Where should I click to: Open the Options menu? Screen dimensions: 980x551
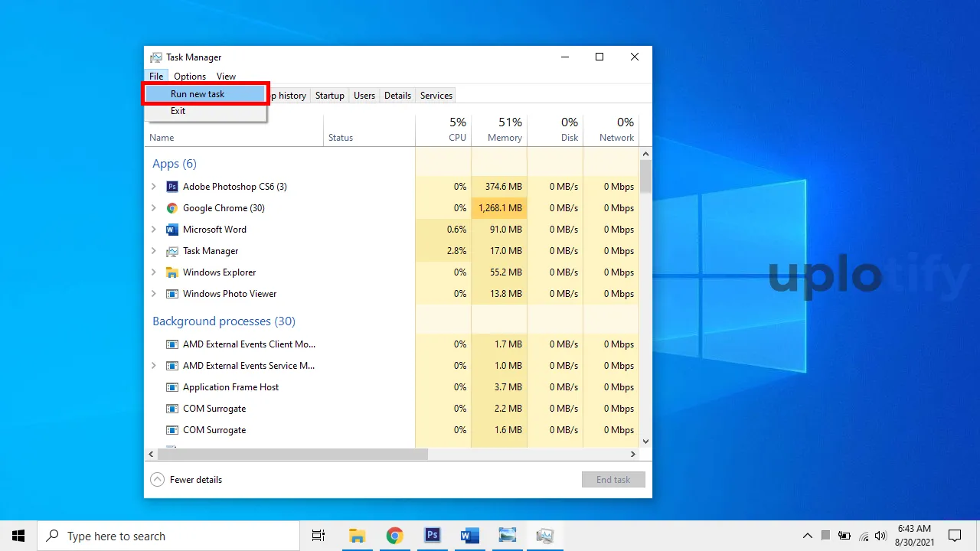pos(190,77)
